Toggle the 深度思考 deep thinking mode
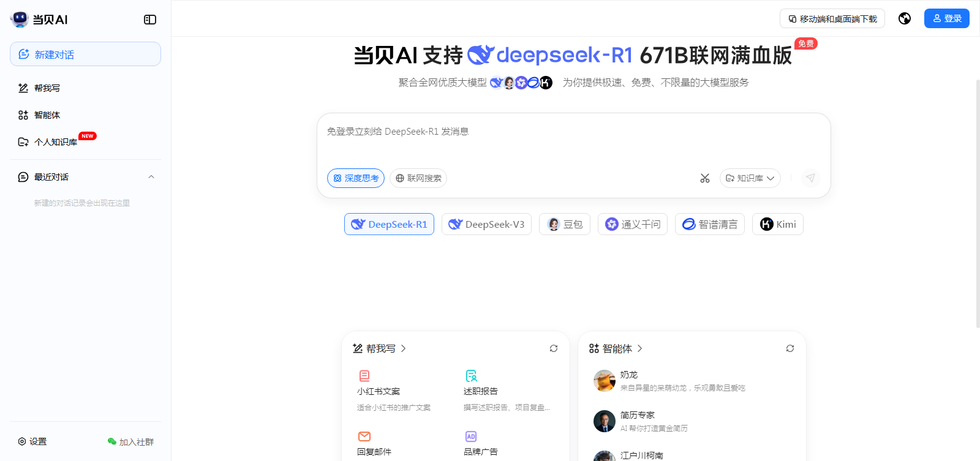This screenshot has width=980, height=461. tap(356, 178)
